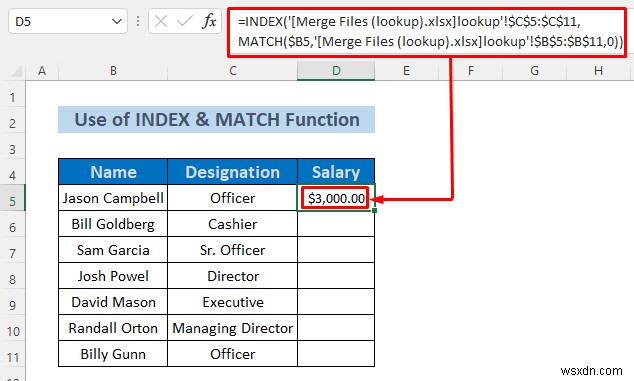Select the $3,000.00 salary cell
634x381 pixels.
click(x=336, y=198)
